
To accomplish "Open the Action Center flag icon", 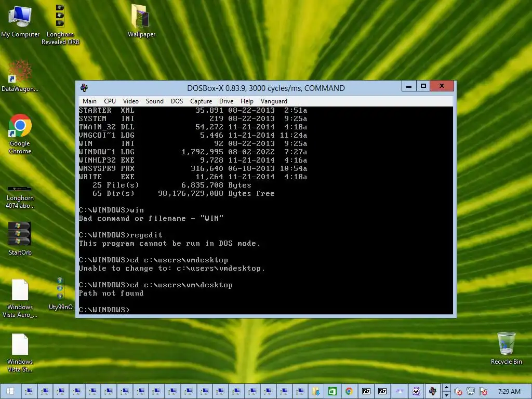I will pos(483,392).
